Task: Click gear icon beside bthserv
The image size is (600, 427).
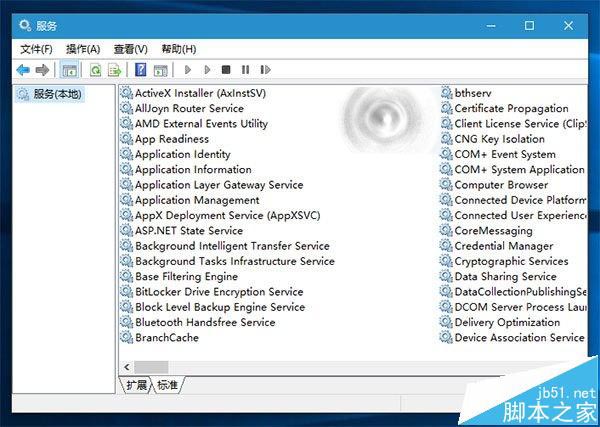Action: (446, 93)
